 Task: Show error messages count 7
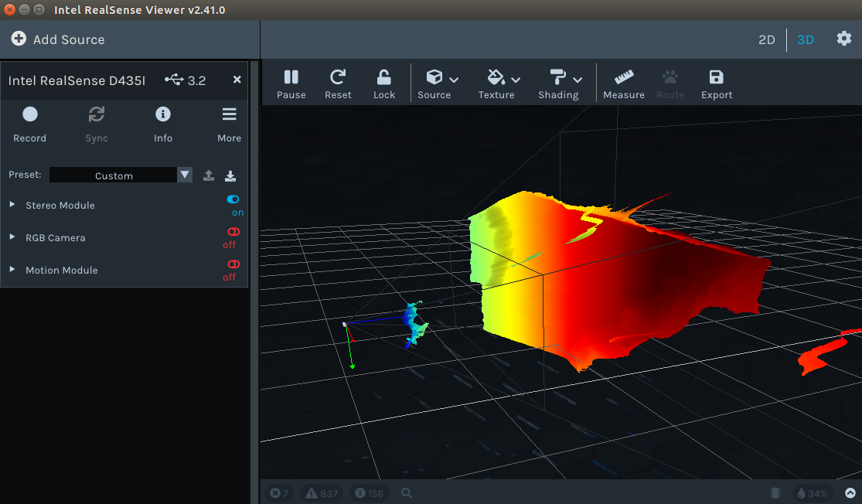click(x=279, y=493)
